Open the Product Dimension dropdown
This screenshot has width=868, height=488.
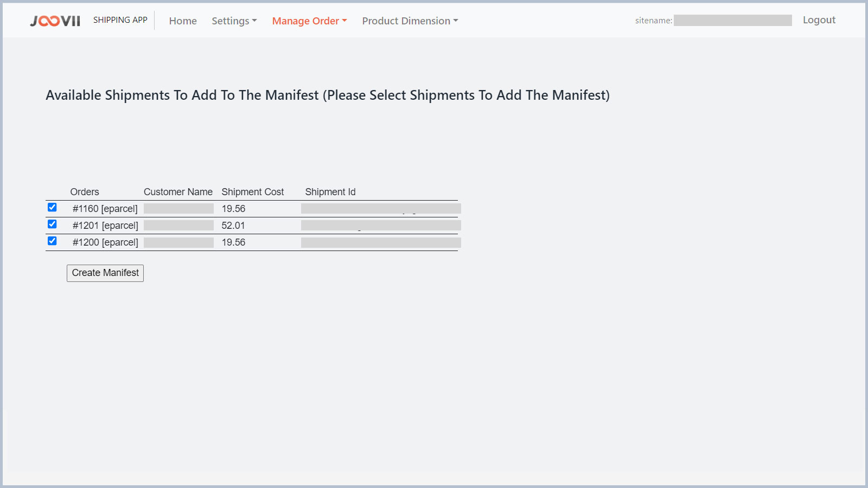410,21
